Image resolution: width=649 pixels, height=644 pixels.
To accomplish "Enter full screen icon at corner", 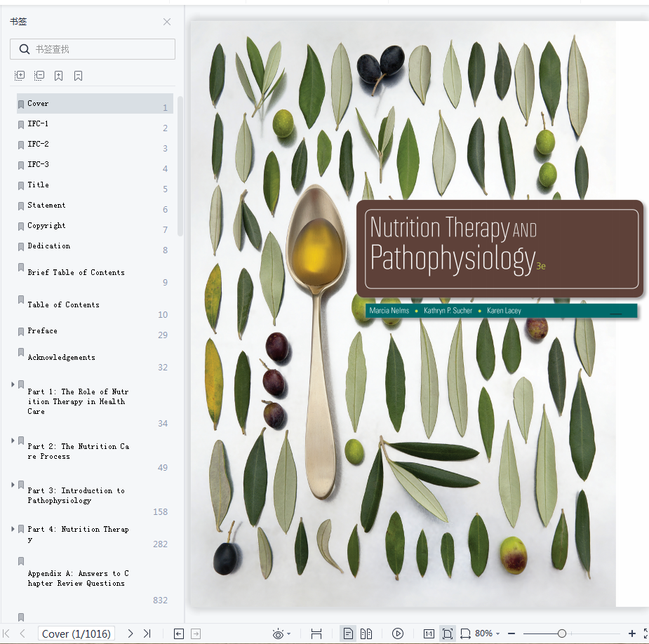I will pos(645,633).
